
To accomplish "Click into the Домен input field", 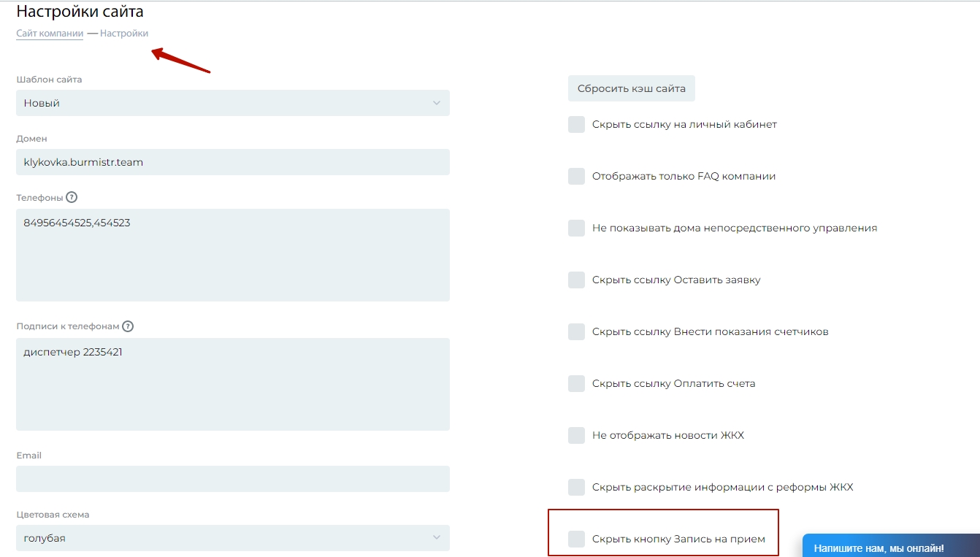I will (x=232, y=162).
